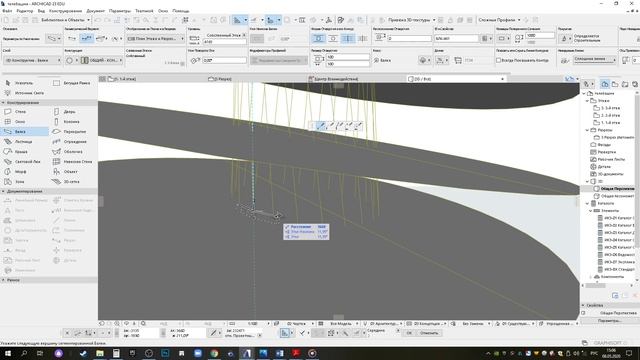The width and height of the screenshot is (640, 360).
Task: Switch to the 1-й этаж floor plan tab
Action: coord(122,79)
